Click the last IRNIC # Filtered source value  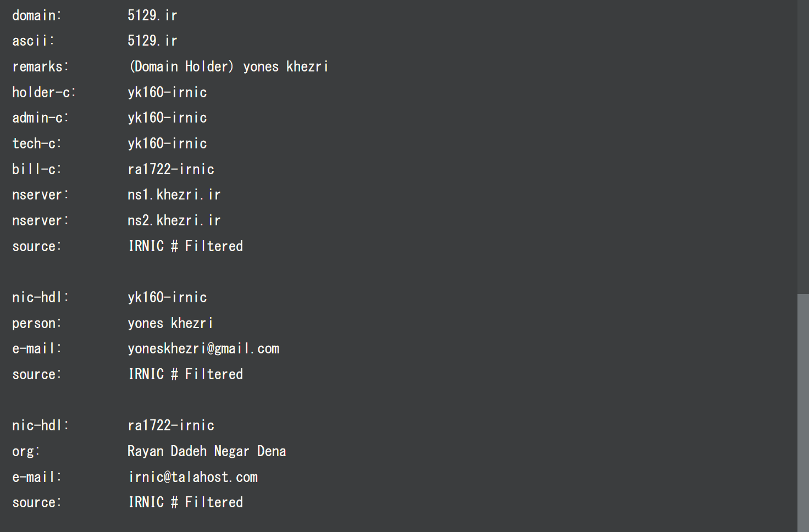tap(186, 502)
